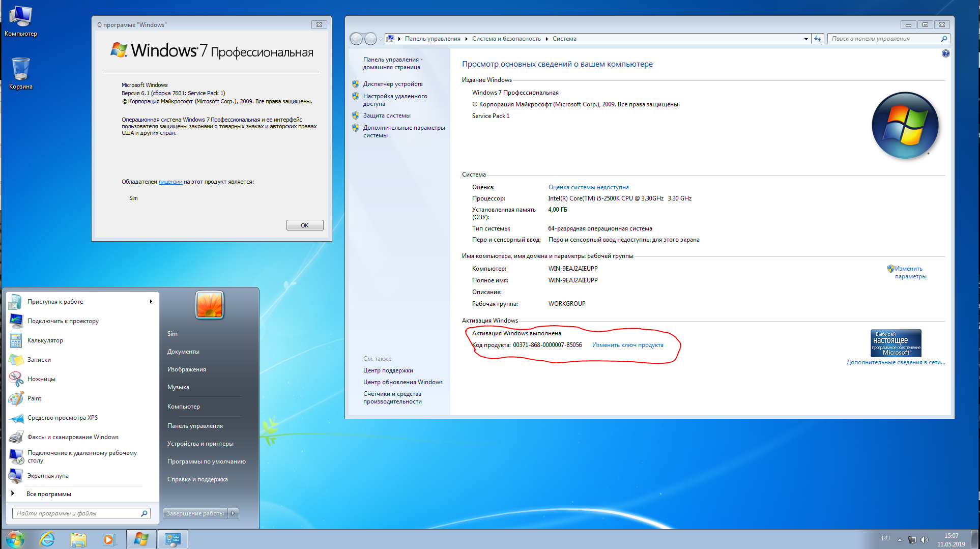Open the volume speaker tray icon
The image size is (980, 549).
click(x=925, y=540)
